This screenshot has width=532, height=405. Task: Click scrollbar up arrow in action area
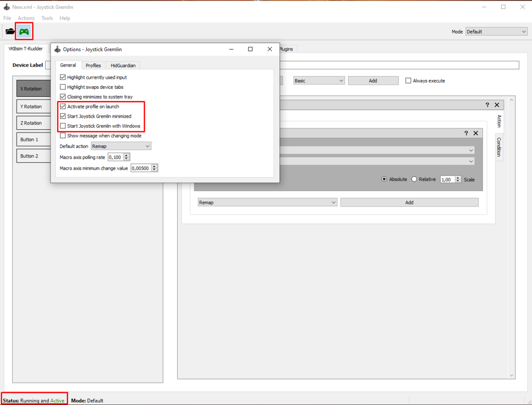(512, 100)
